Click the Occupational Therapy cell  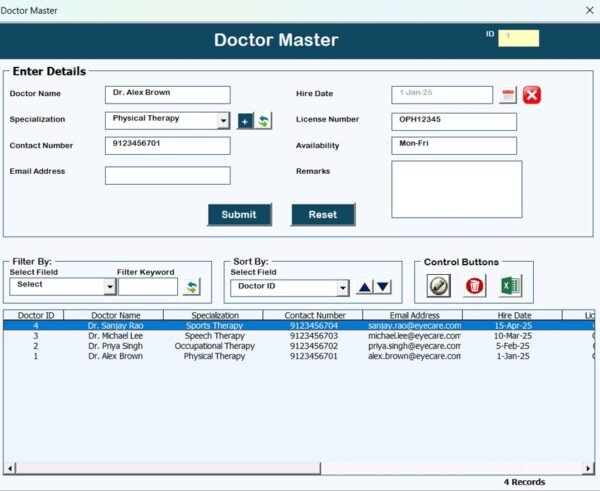tap(215, 346)
